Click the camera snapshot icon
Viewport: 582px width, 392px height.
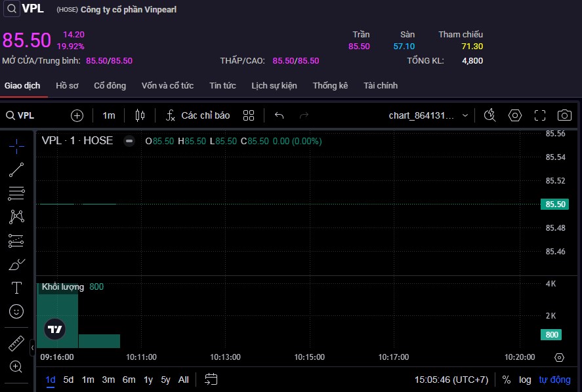(564, 115)
